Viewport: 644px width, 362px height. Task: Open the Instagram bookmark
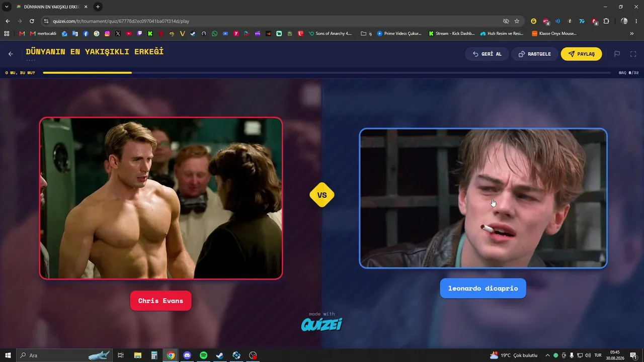tap(107, 34)
